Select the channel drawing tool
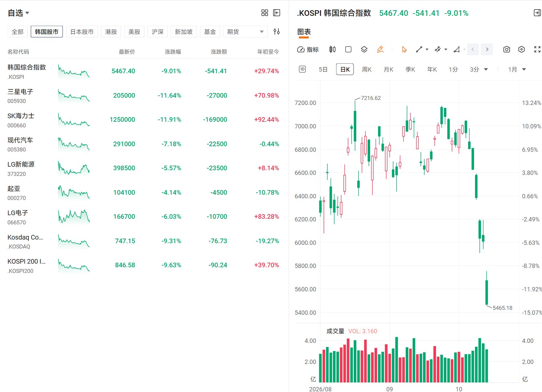Viewport: 542px width, 392px height. point(438,49)
